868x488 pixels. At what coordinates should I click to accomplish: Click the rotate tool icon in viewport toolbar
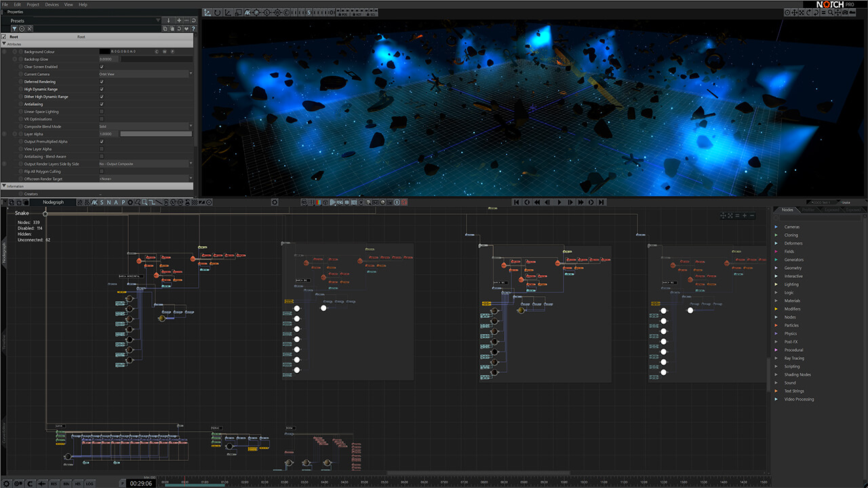217,12
